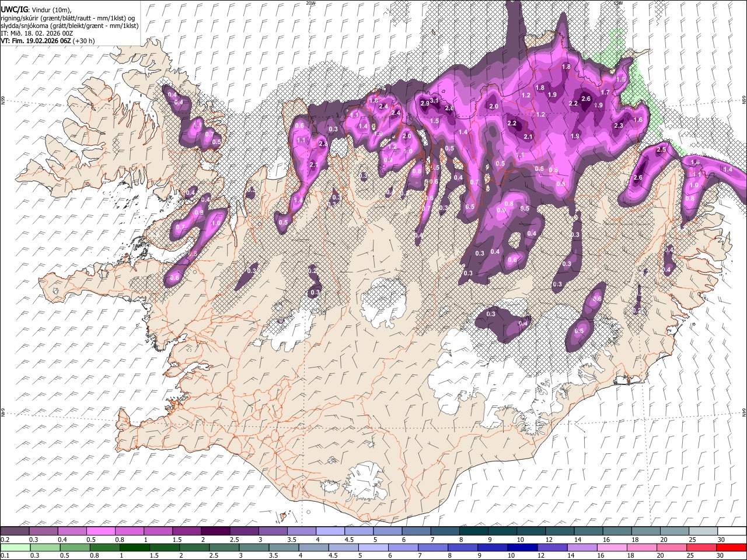
Task: Pick the dark teal 9–10 swatch, upper legend
Action: tap(502, 531)
